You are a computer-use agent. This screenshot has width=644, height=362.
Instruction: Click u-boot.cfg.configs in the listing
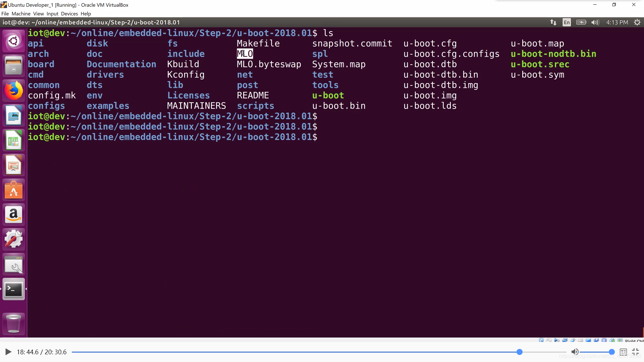(x=451, y=54)
